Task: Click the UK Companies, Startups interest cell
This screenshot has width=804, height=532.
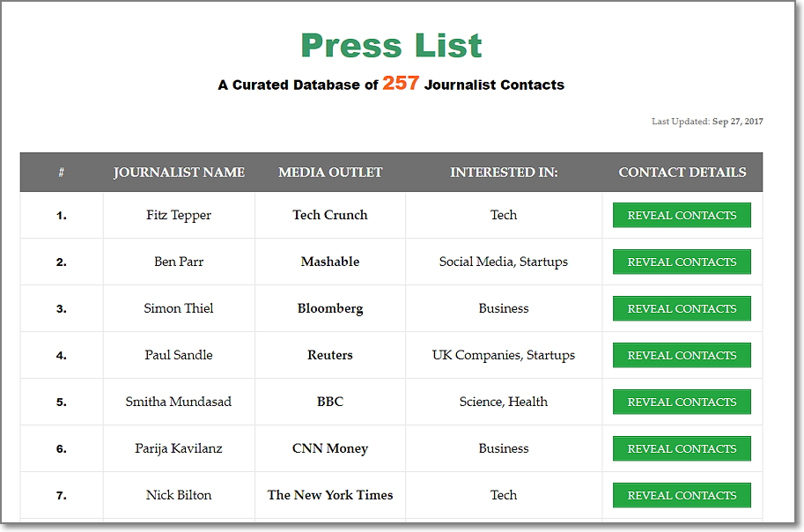Action: pos(503,355)
